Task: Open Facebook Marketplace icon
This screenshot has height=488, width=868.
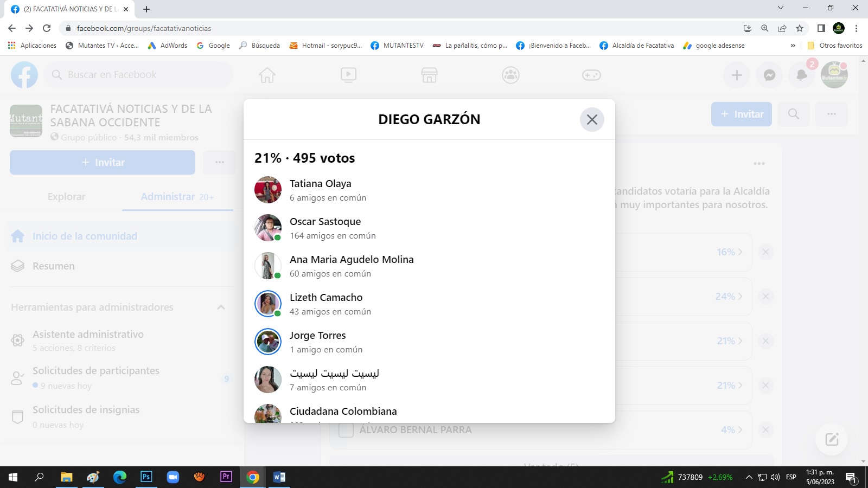Action: 429,75
